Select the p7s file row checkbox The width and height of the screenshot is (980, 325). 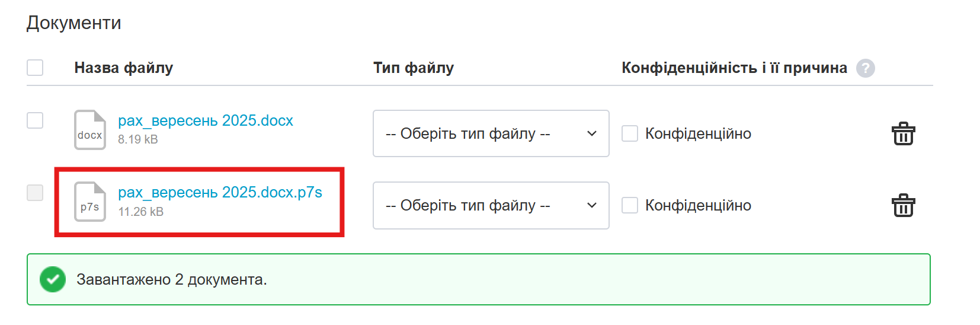click(35, 193)
